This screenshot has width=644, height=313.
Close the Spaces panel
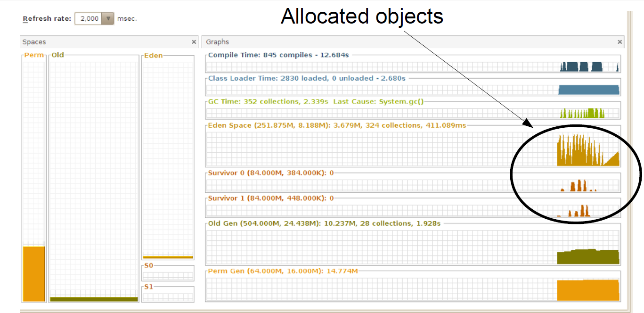point(194,42)
